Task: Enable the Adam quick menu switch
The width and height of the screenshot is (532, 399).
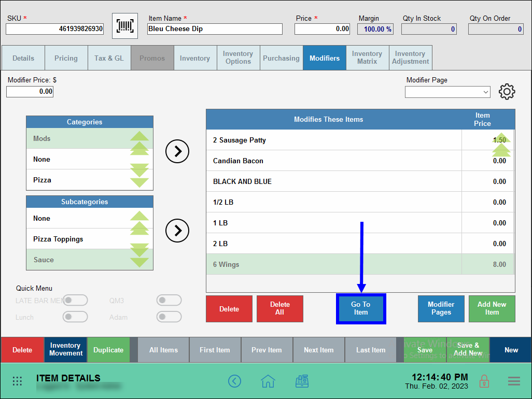Action: tap(169, 317)
